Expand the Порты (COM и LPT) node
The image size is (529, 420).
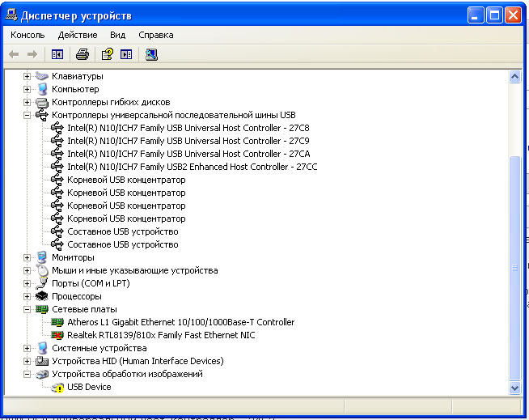click(x=27, y=283)
